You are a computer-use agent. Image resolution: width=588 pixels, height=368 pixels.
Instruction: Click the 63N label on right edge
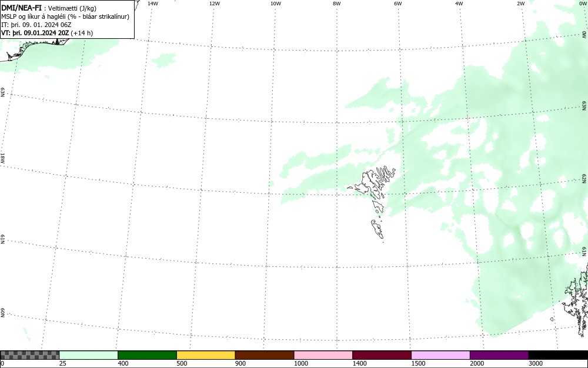click(x=584, y=106)
